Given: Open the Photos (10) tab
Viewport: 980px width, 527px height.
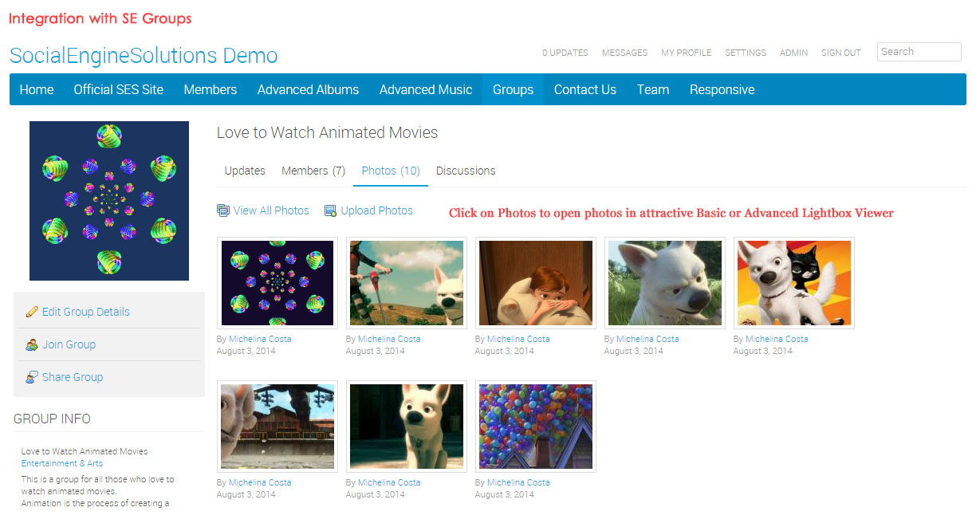Looking at the screenshot, I should (390, 171).
